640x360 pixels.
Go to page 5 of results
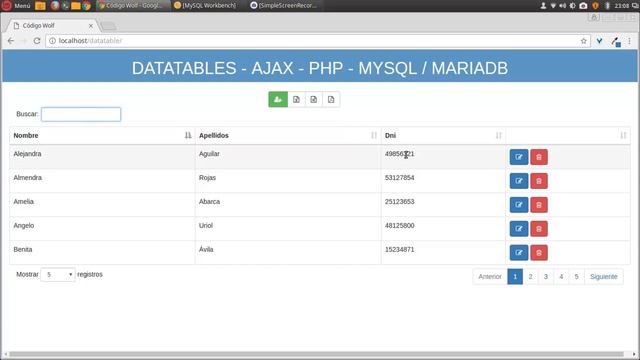pyautogui.click(x=576, y=277)
